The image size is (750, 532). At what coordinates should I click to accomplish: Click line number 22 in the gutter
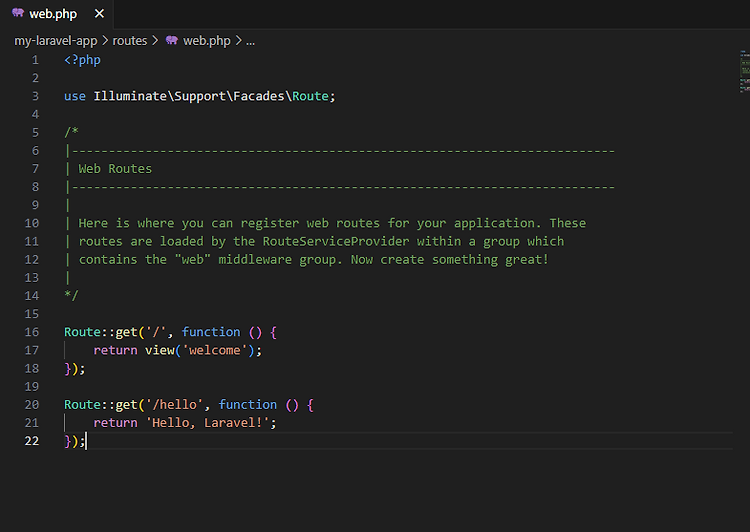(32, 441)
